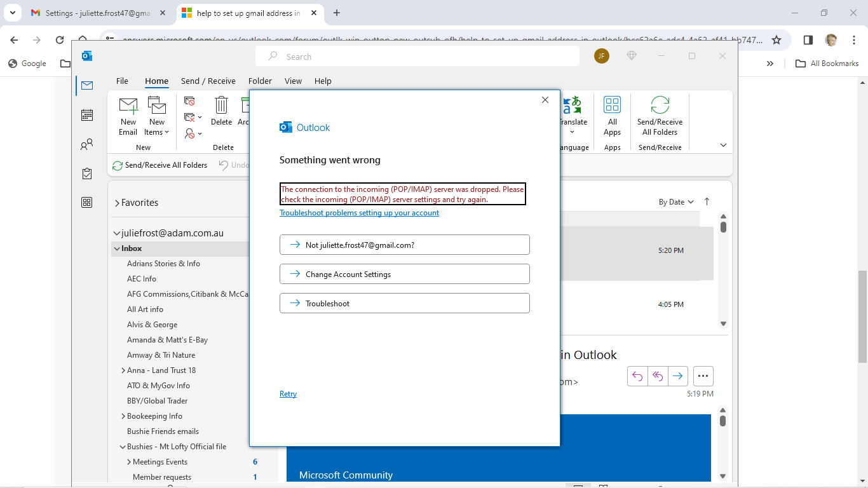
Task: Expand the Favorites section
Action: pos(117,203)
